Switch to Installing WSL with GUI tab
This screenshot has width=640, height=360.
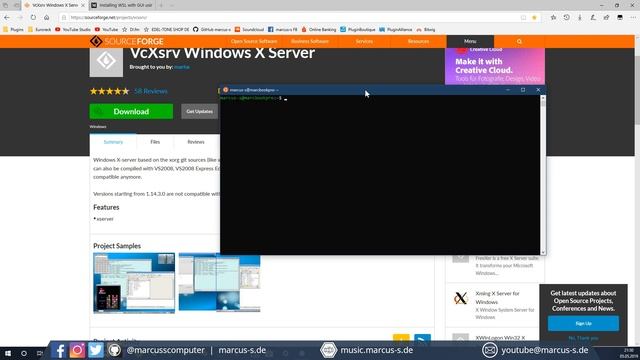[122, 5]
